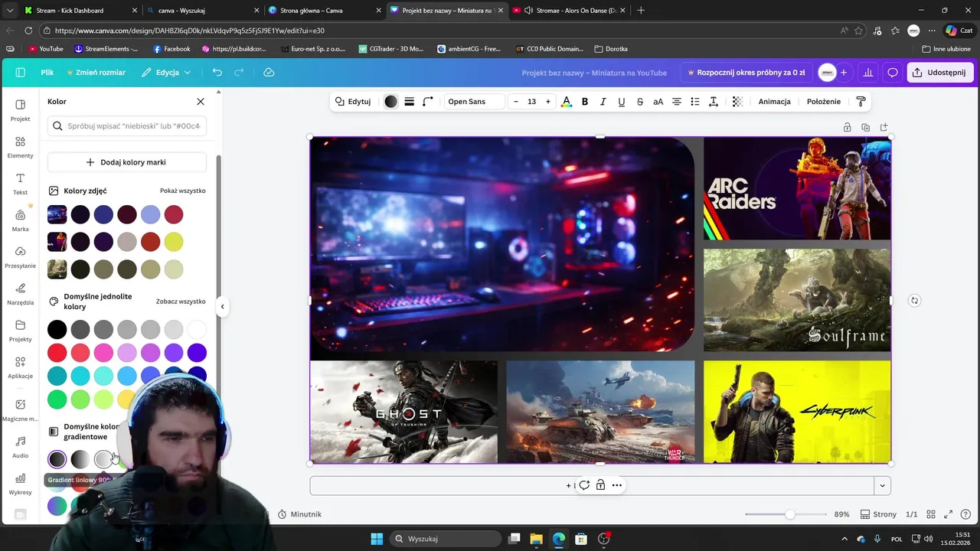Screen dimensions: 980x551
Task: Open the list formatting option
Action: [695, 102]
